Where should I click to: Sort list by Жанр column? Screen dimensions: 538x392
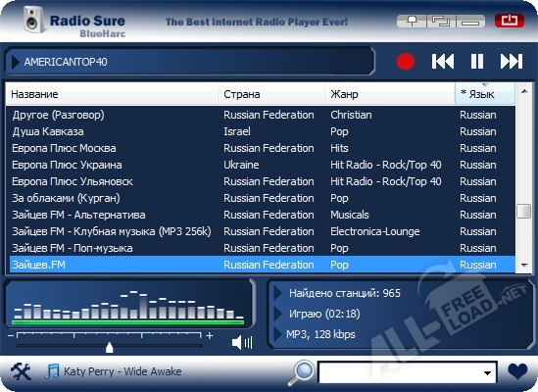point(389,94)
